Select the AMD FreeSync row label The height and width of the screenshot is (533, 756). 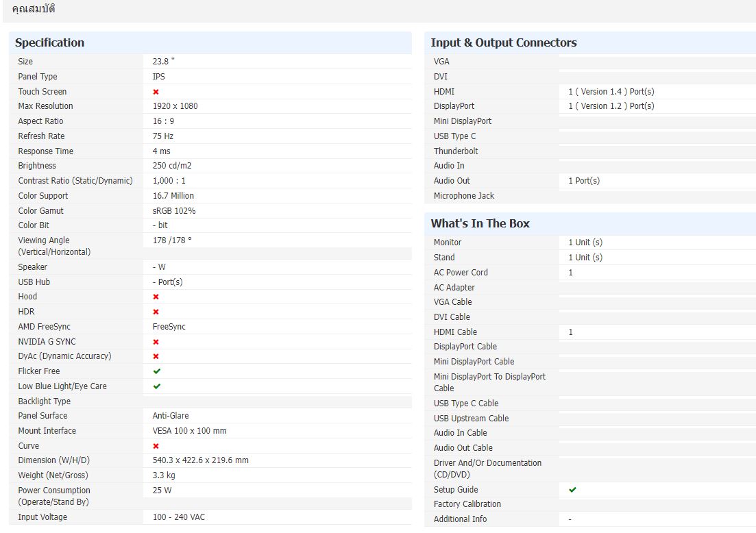[x=44, y=327]
